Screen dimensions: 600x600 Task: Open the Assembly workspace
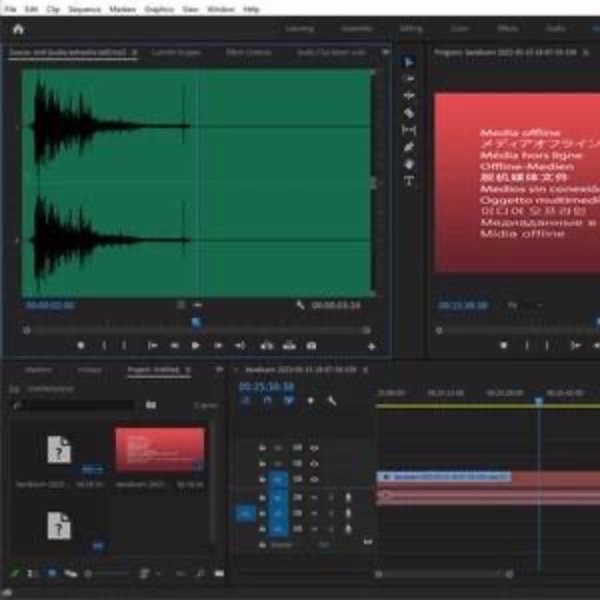357,29
